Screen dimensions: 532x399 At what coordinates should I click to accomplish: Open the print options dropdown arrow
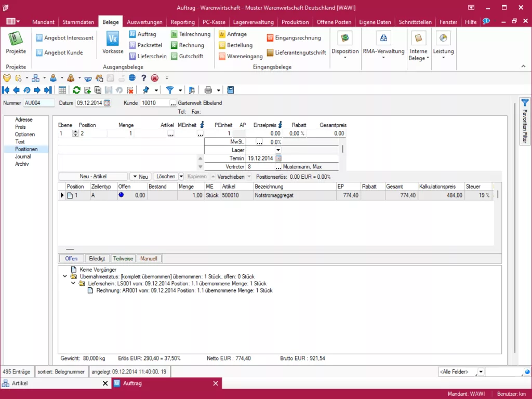tap(219, 90)
